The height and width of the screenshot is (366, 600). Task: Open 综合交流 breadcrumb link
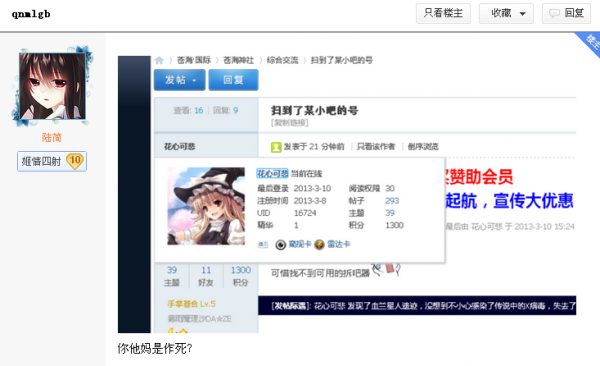282,60
